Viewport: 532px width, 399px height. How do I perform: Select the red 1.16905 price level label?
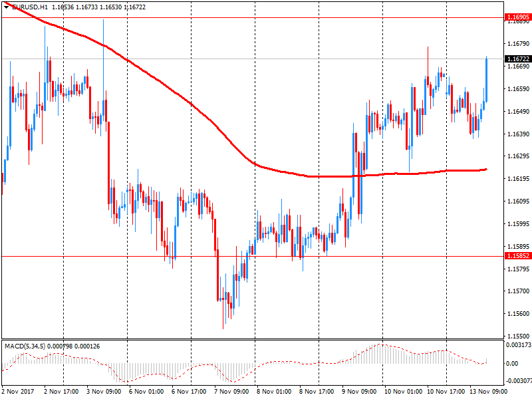[x=518, y=17]
